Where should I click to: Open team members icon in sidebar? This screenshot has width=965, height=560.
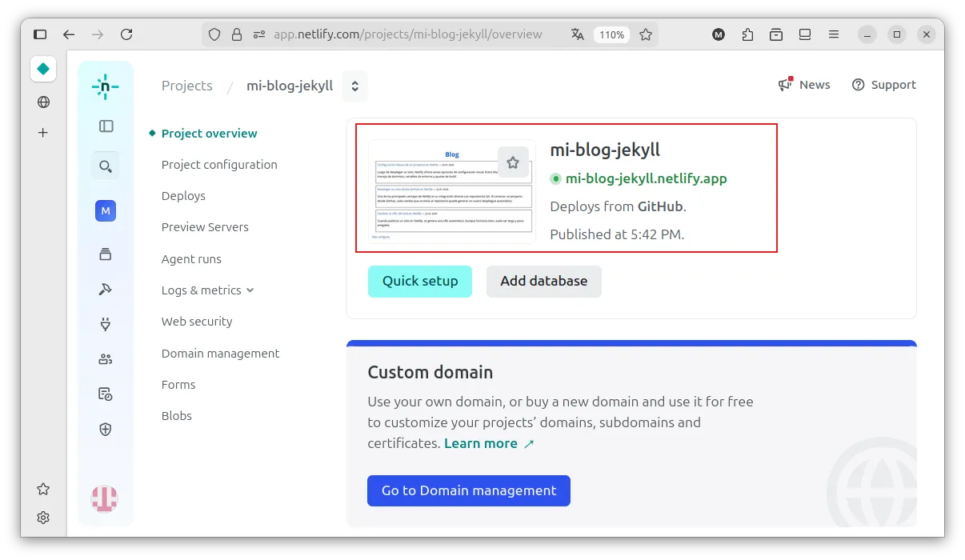(106, 359)
